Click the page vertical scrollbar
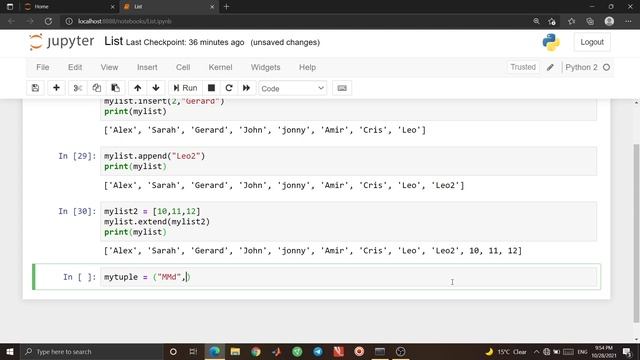640x360 pixels. coord(636,233)
